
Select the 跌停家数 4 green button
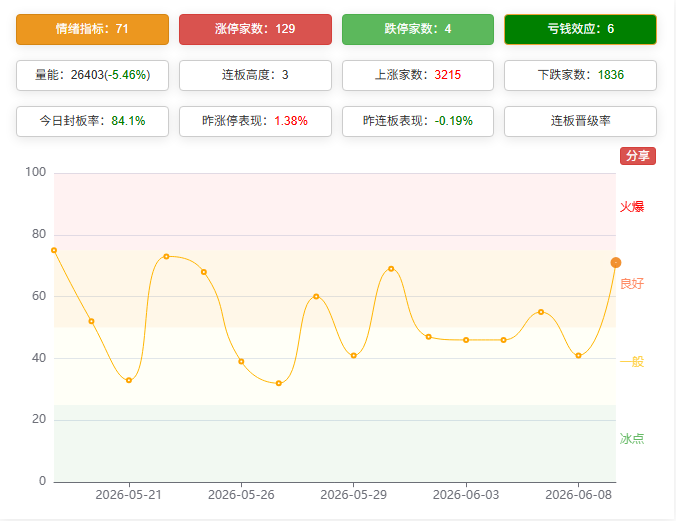click(418, 29)
